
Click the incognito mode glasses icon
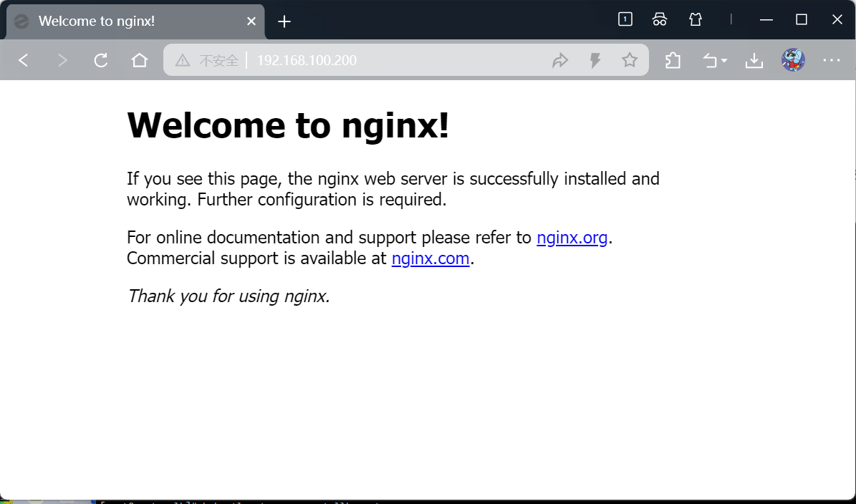[660, 19]
